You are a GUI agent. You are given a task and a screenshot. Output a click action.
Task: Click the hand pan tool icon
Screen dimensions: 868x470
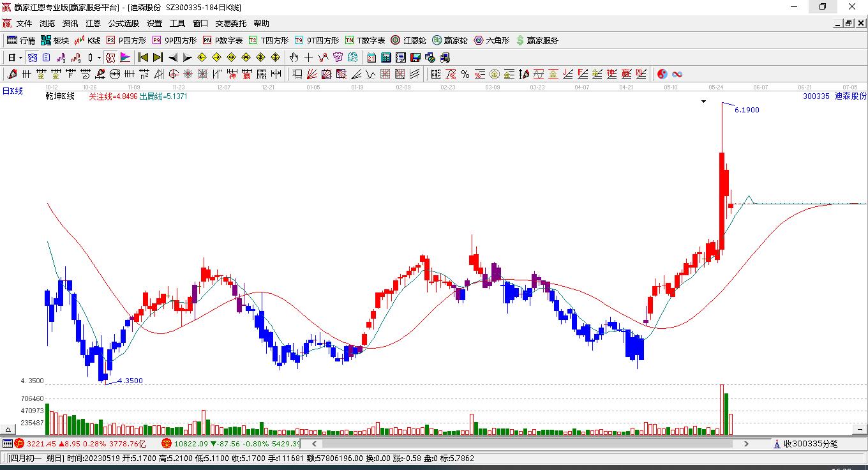coord(294,57)
